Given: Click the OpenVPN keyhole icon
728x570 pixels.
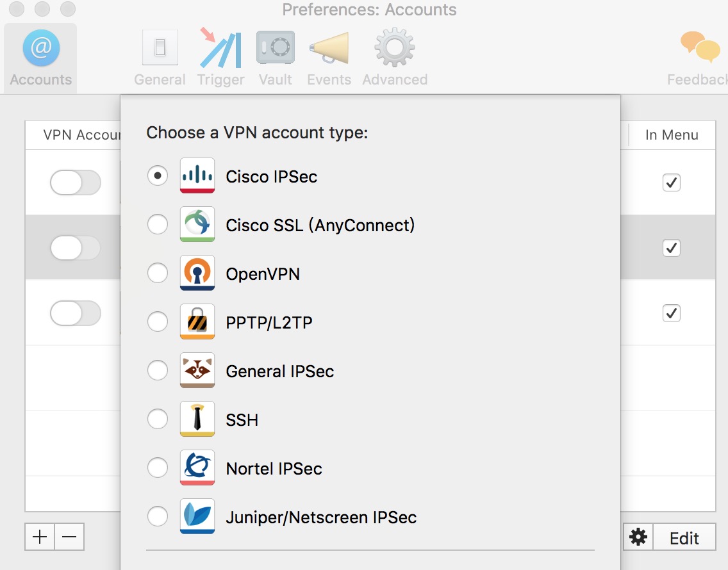Looking at the screenshot, I should coord(197,273).
